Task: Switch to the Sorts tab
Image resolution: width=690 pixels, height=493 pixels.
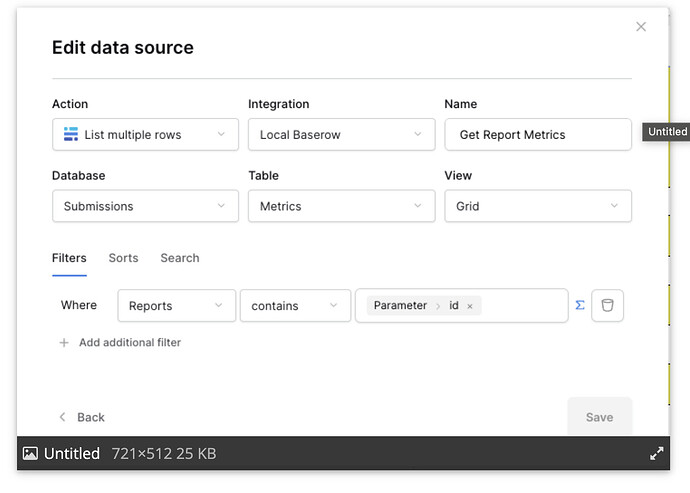Action: [123, 258]
